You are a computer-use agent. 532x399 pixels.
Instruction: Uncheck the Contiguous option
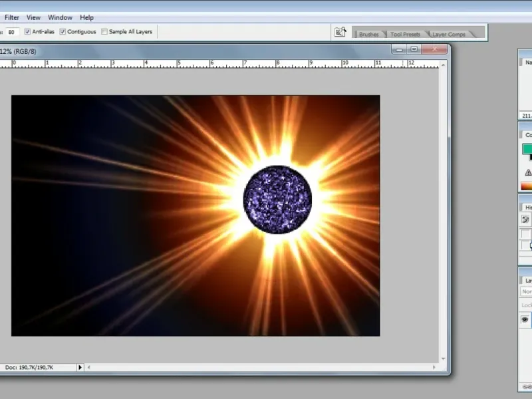tap(63, 31)
